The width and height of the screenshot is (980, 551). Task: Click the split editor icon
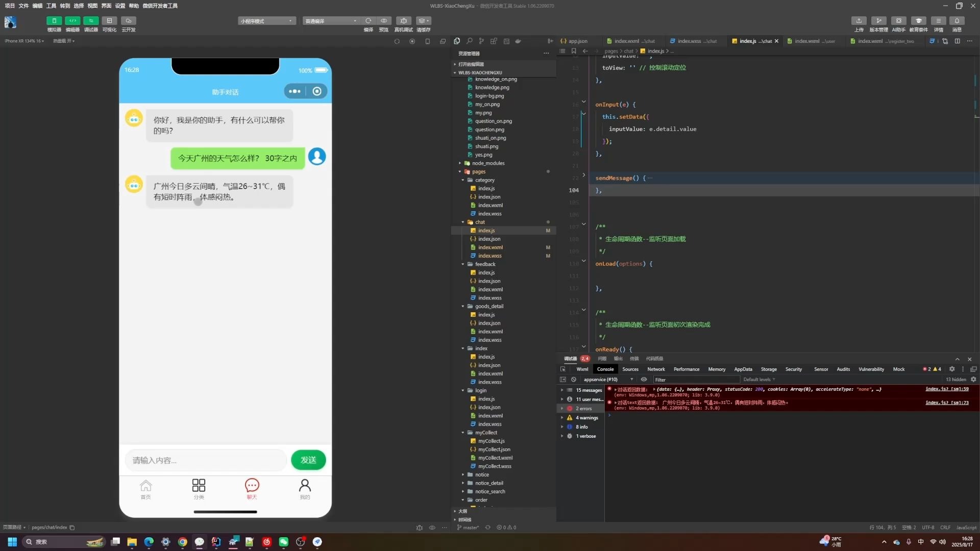(x=958, y=41)
